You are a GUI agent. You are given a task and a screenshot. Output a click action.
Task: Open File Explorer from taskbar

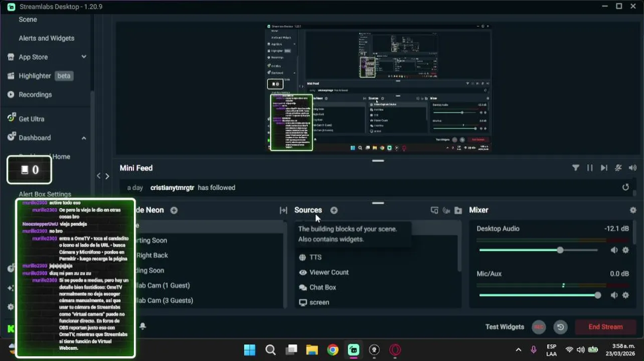click(x=312, y=350)
